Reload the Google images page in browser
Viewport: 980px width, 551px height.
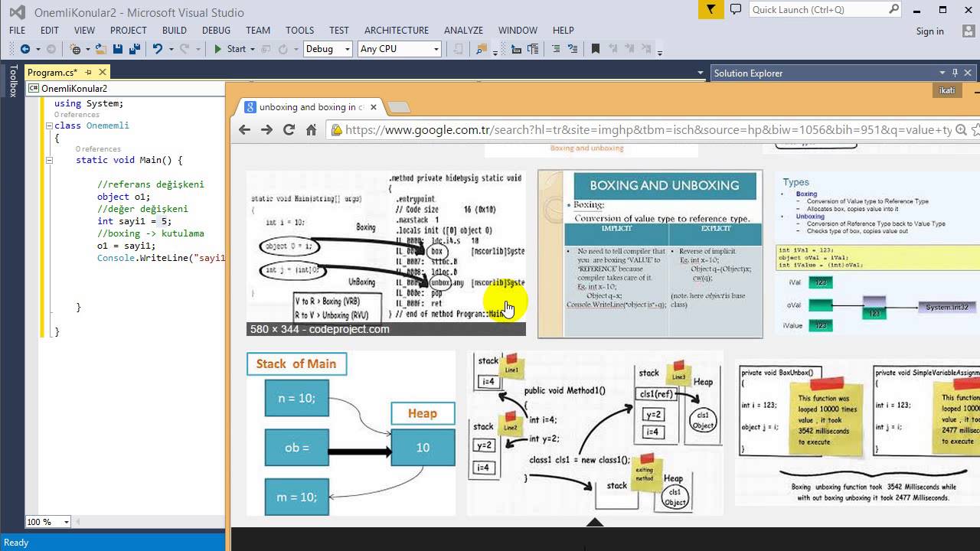[x=289, y=129]
